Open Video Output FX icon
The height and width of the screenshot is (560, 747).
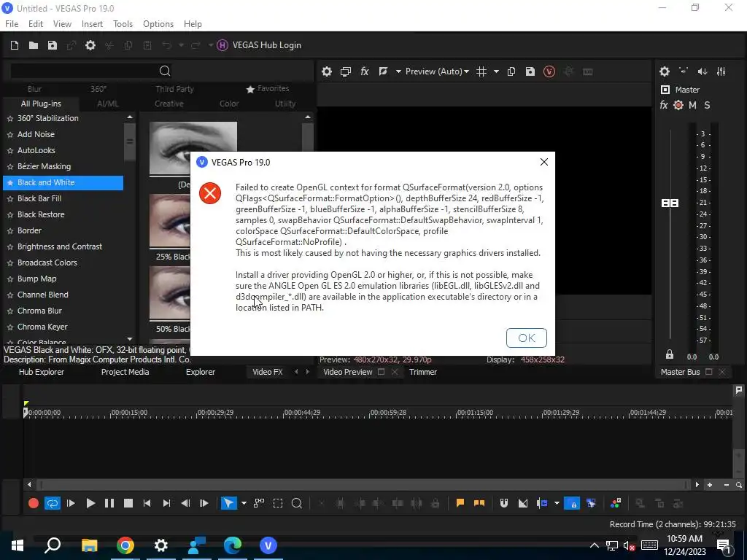click(x=365, y=71)
